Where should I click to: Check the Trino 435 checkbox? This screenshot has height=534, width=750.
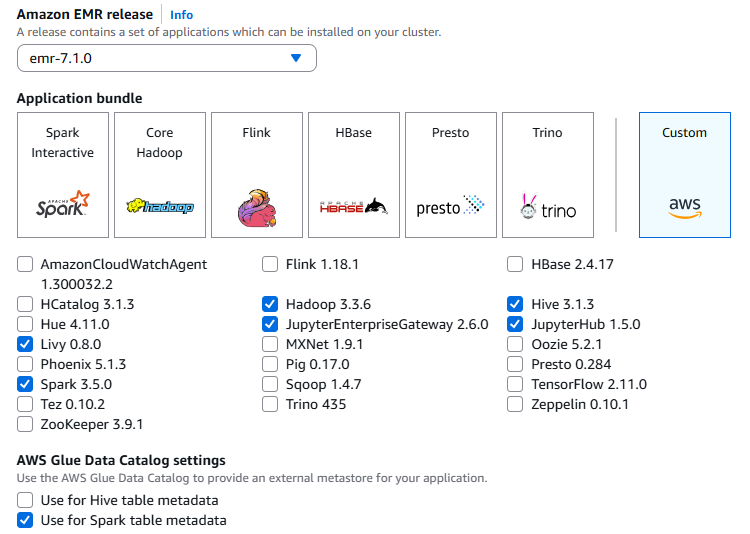[270, 404]
